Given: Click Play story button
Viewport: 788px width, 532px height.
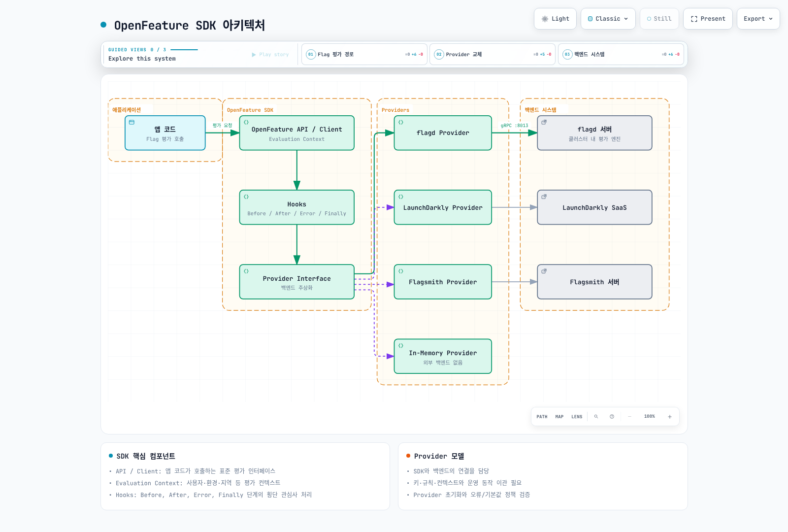Looking at the screenshot, I should 270,55.
